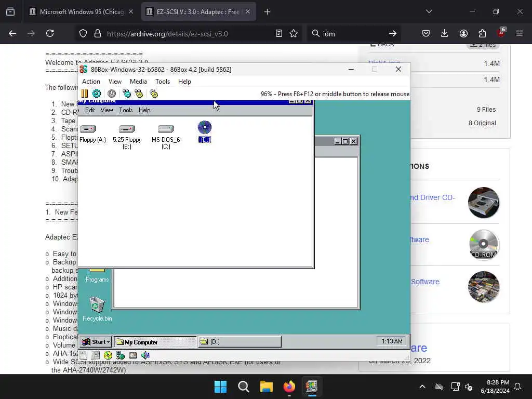Open the Software collection link

coord(425,282)
